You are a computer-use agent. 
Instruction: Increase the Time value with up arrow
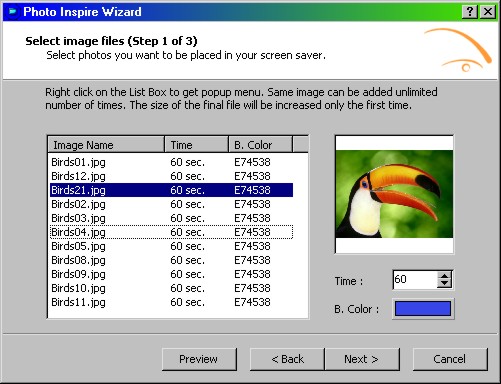[444, 276]
